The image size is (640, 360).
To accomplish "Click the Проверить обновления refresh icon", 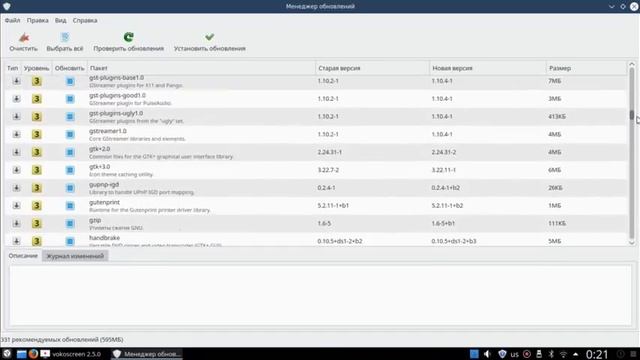I will point(129,37).
